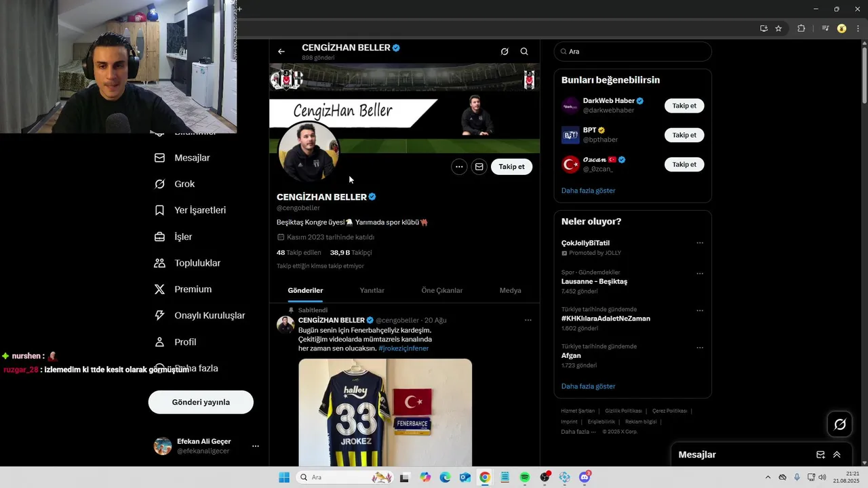Image resolution: width=868 pixels, height=488 pixels.
Task: Go to Profil in the sidebar
Action: pos(176,342)
